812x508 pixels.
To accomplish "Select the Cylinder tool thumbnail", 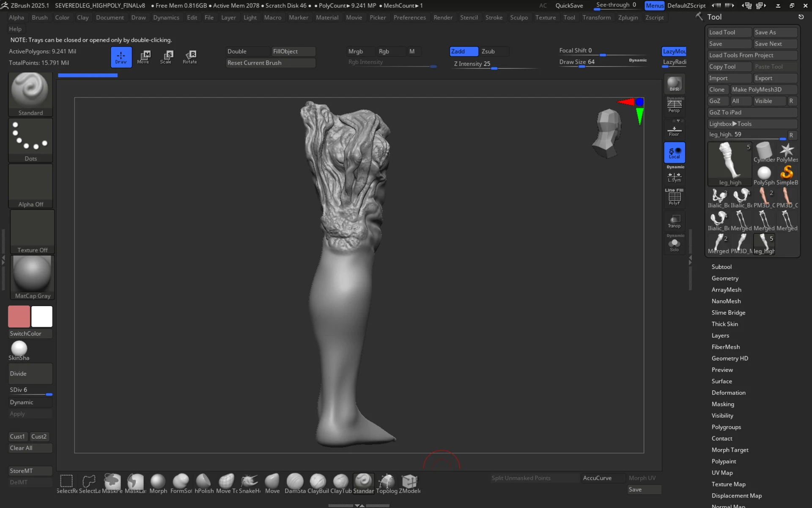I will pos(764,152).
